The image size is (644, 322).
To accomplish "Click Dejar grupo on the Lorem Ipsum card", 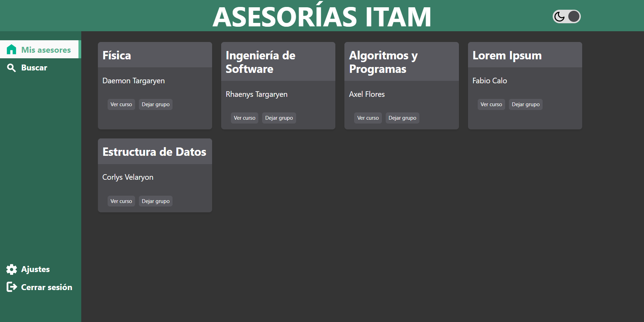I will click(525, 104).
